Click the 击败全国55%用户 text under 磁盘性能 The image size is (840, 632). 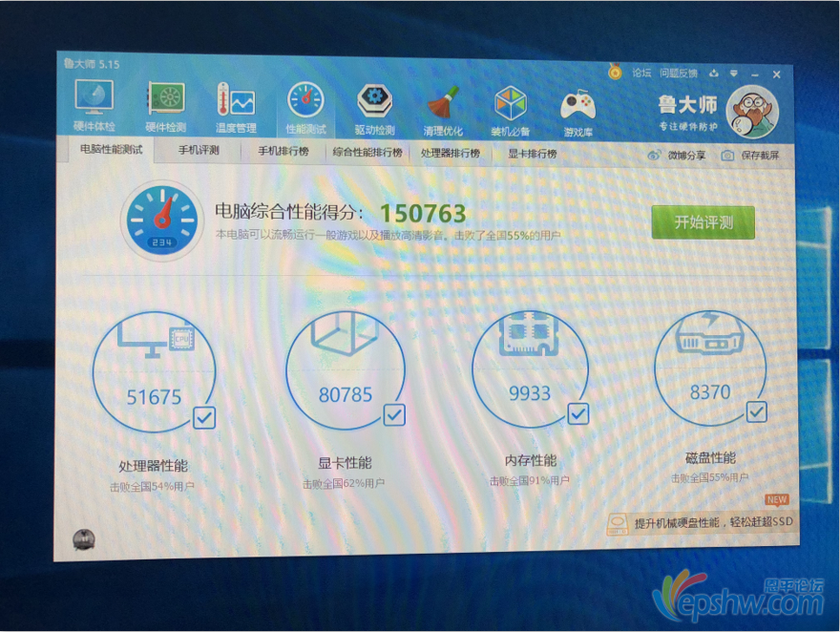[710, 477]
